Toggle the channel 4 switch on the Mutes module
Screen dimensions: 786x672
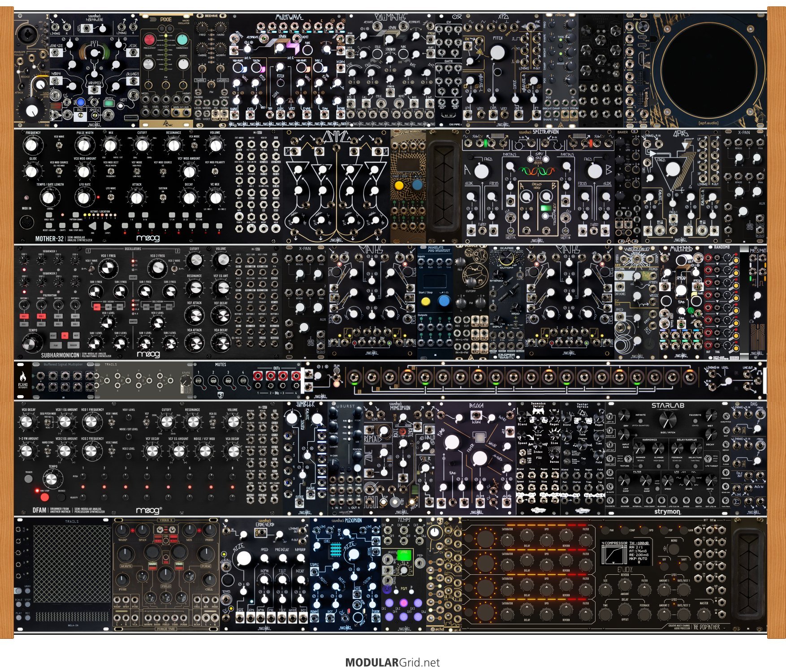click(x=243, y=381)
